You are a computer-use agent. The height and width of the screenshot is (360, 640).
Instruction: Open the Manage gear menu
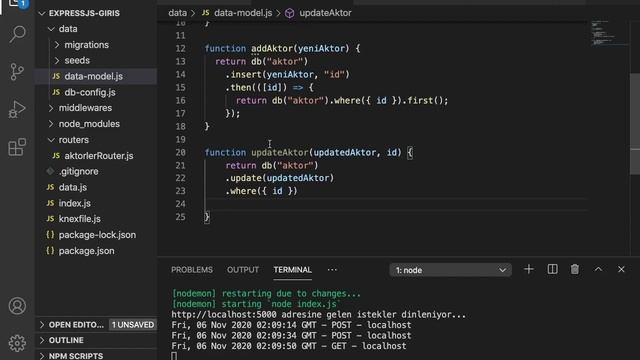click(17, 343)
